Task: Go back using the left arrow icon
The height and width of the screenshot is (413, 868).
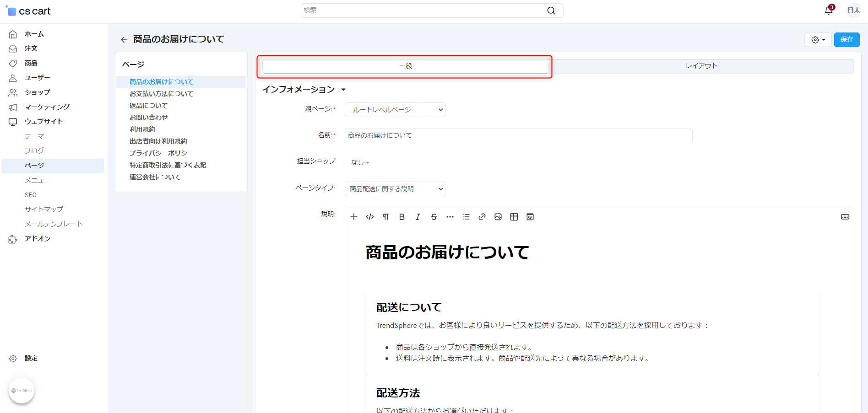Action: pyautogui.click(x=124, y=40)
